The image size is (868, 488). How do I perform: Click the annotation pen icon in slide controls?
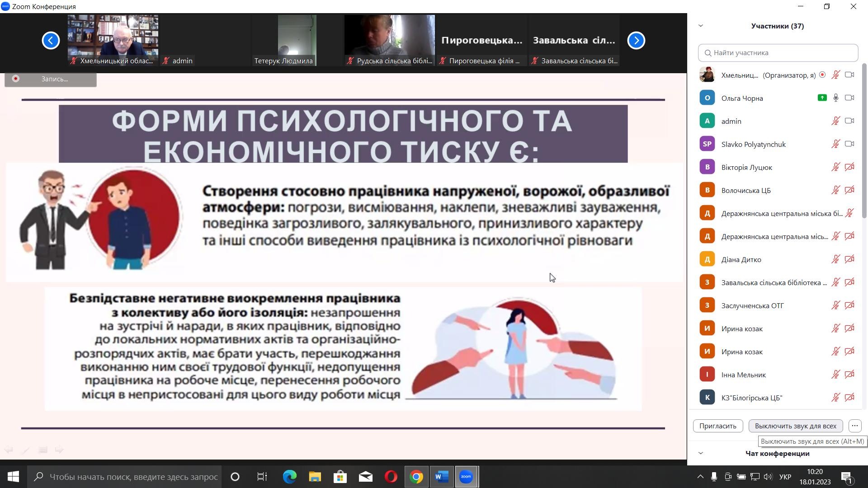pos(26,450)
